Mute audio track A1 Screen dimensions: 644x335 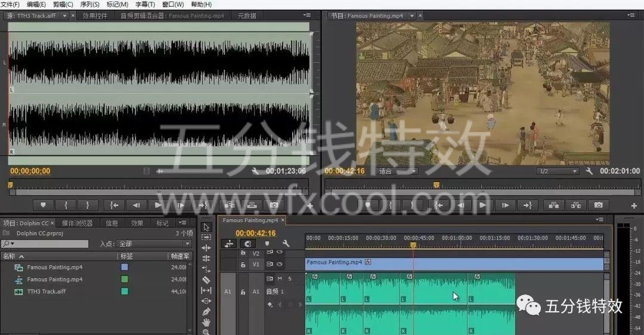[280, 279]
